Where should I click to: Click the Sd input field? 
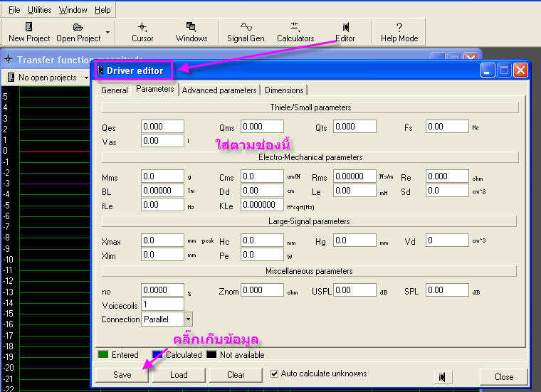(447, 191)
